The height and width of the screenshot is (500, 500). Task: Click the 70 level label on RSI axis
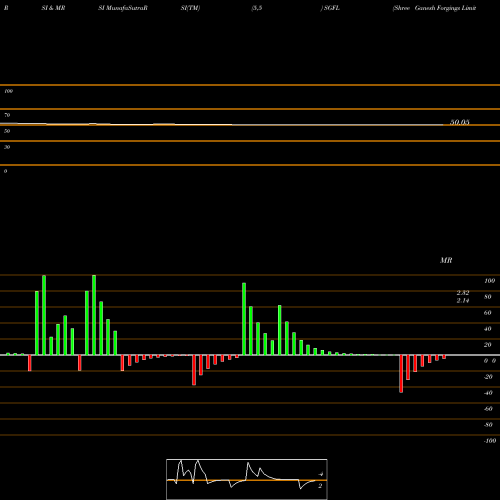pos(7,115)
